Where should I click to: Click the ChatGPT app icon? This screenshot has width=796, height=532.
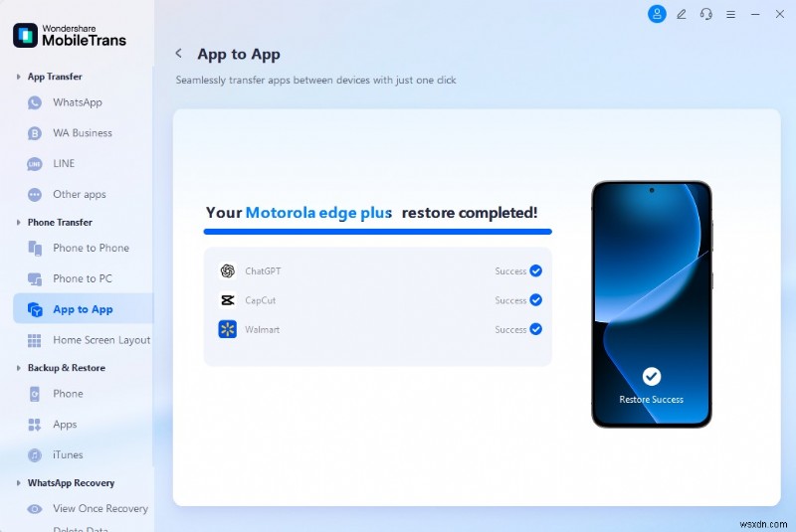point(228,270)
